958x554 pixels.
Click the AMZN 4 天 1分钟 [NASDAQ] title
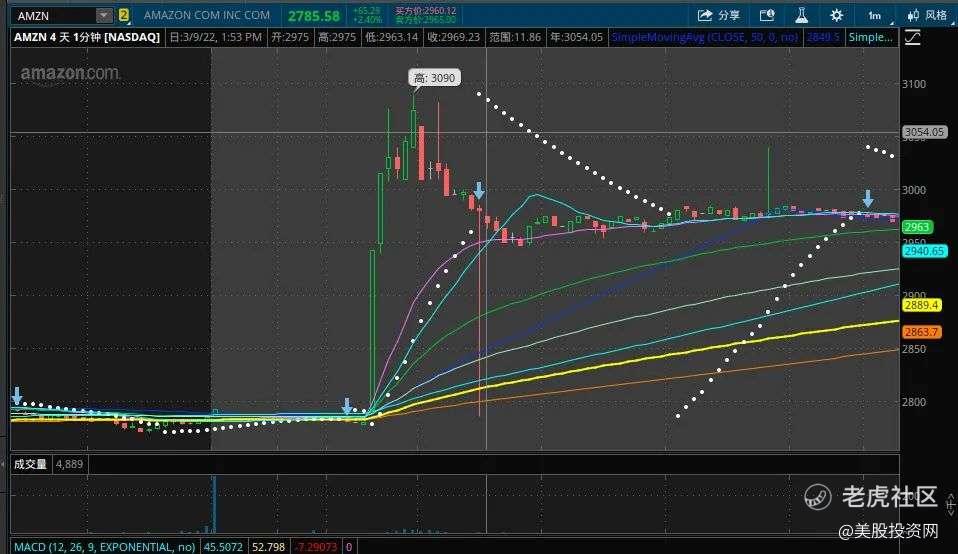pos(87,37)
